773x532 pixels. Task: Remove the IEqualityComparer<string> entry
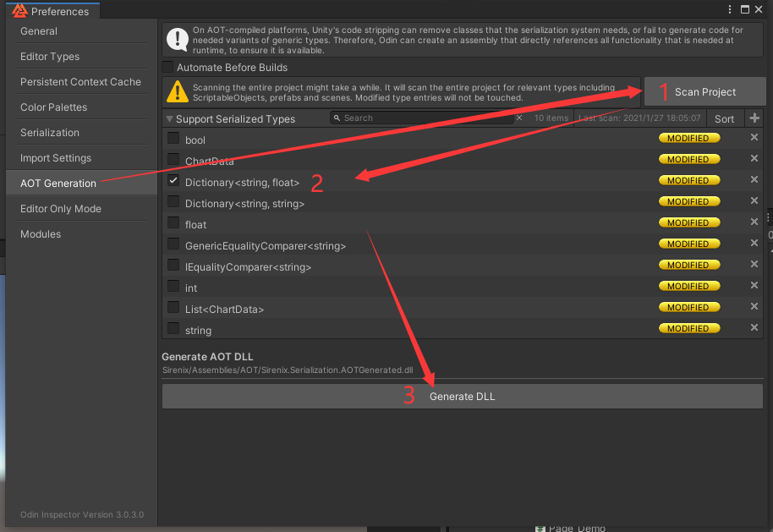[x=754, y=265]
